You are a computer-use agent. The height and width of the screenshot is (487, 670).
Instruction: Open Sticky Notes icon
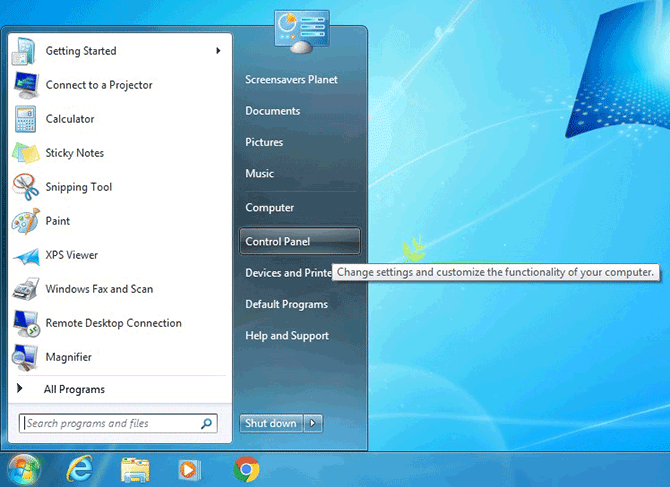pos(26,153)
